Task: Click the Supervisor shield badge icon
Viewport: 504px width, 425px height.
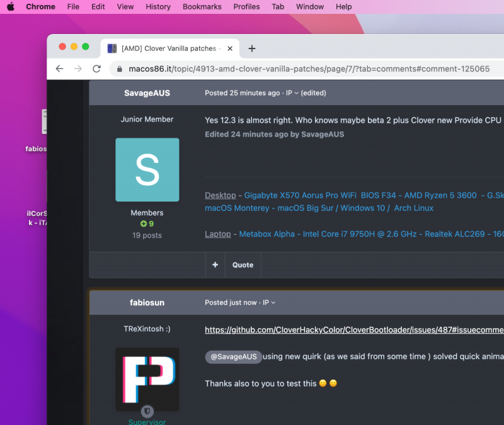Action: (147, 411)
